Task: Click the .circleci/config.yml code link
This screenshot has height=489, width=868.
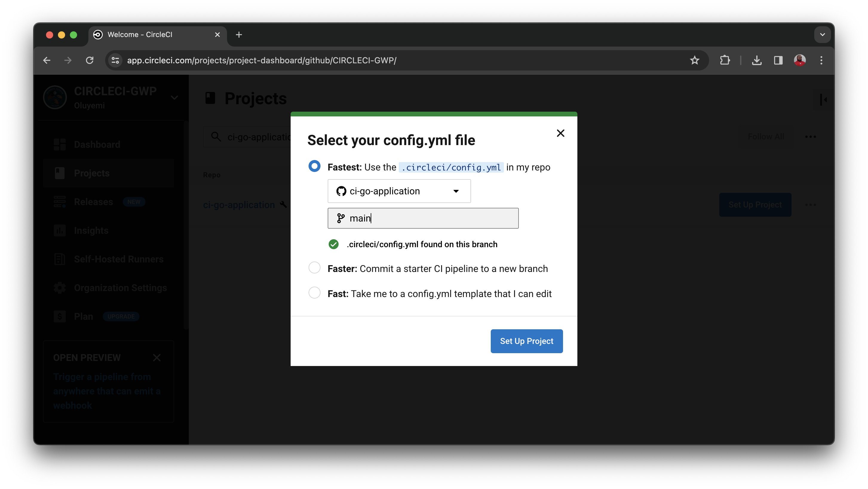Action: (451, 167)
